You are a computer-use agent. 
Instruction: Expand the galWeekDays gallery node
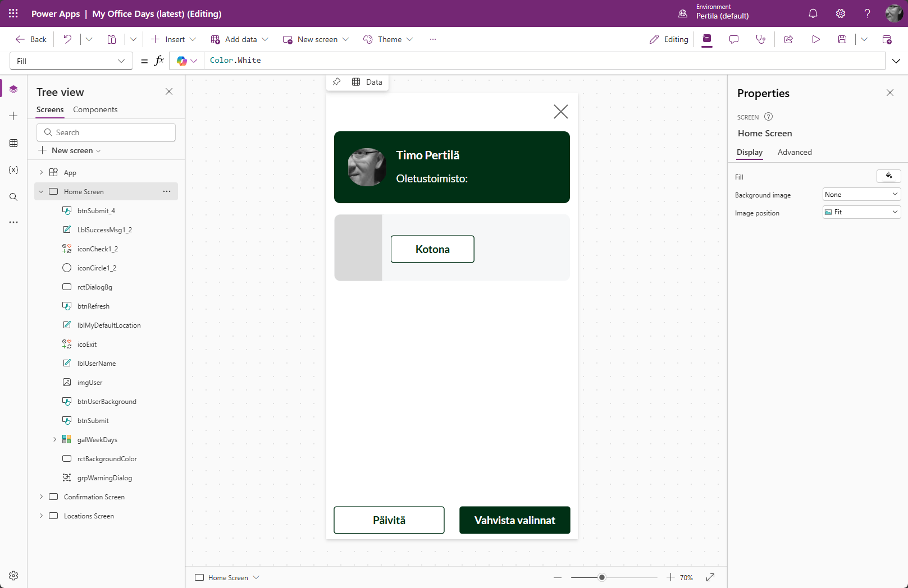pos(54,439)
